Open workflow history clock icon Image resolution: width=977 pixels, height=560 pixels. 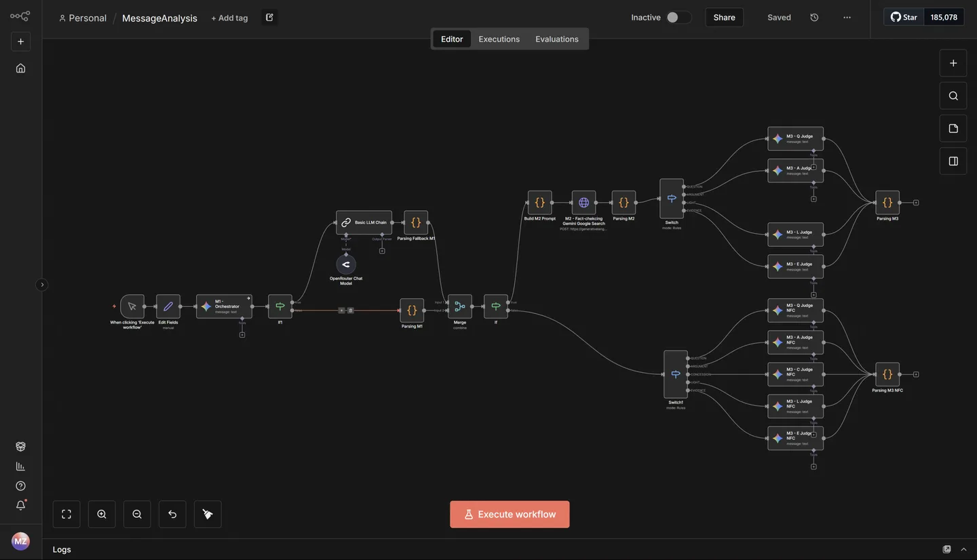click(814, 18)
